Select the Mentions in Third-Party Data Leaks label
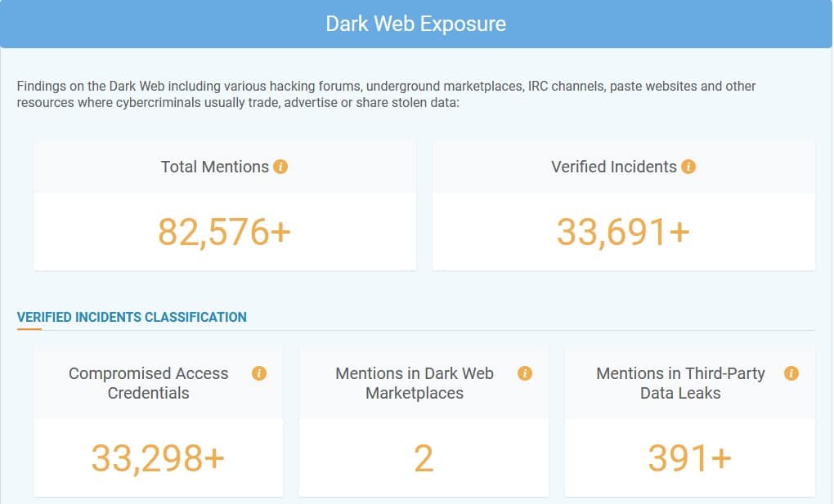Image resolution: width=834 pixels, height=504 pixels. [x=680, y=383]
